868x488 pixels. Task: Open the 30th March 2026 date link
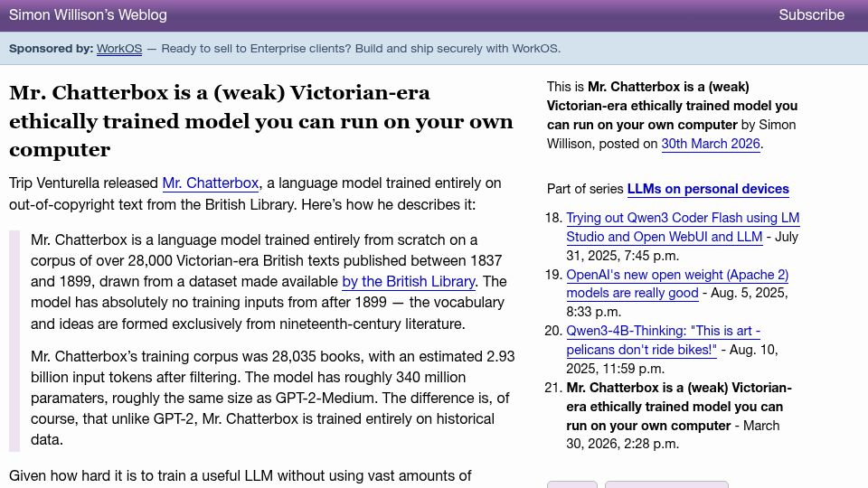(711, 144)
